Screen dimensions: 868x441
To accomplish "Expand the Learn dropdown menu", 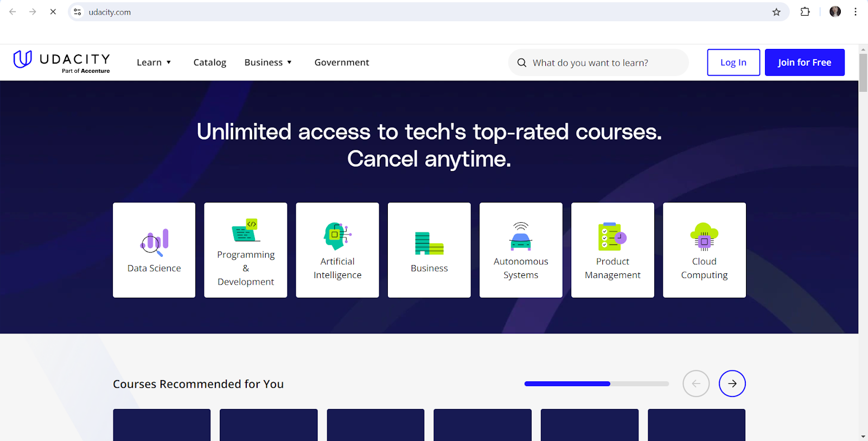I will [x=154, y=62].
